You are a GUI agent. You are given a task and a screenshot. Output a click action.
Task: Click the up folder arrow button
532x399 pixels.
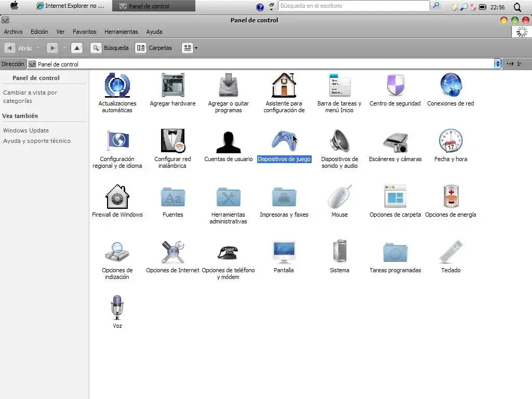[x=77, y=48]
